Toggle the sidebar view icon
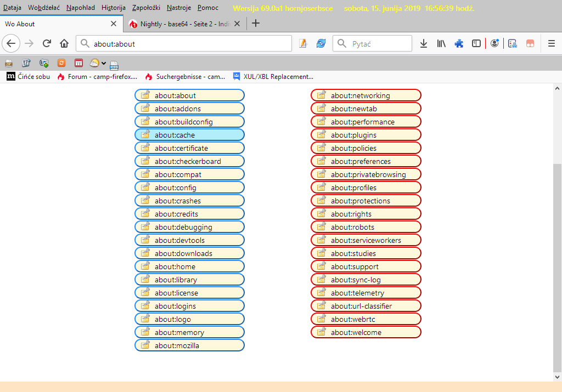 [x=476, y=43]
